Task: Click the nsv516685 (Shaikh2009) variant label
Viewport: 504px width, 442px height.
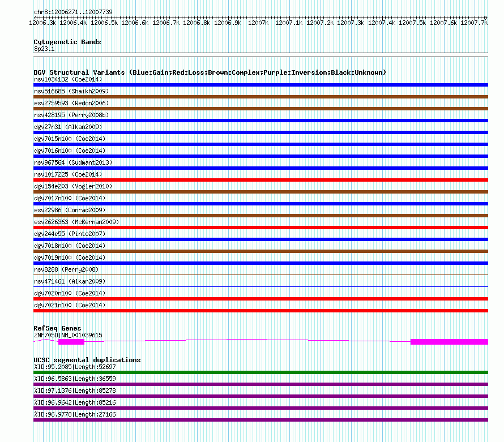Action: pos(71,91)
